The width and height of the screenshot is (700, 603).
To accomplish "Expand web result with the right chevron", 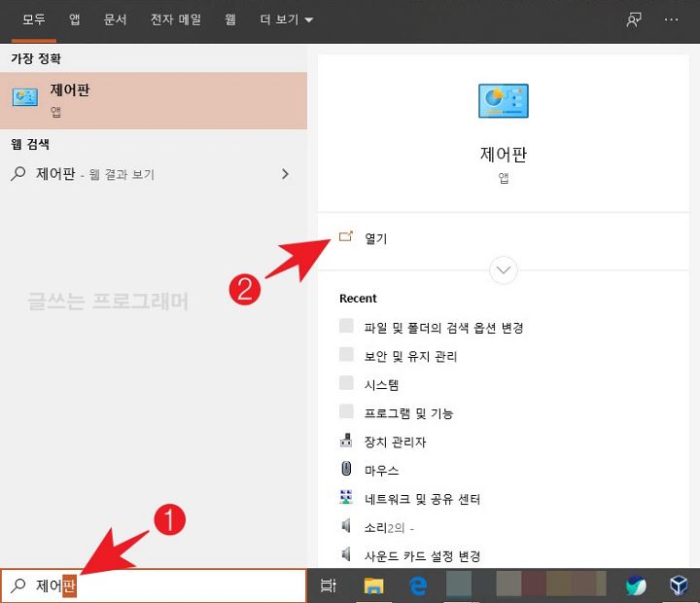I will click(285, 174).
